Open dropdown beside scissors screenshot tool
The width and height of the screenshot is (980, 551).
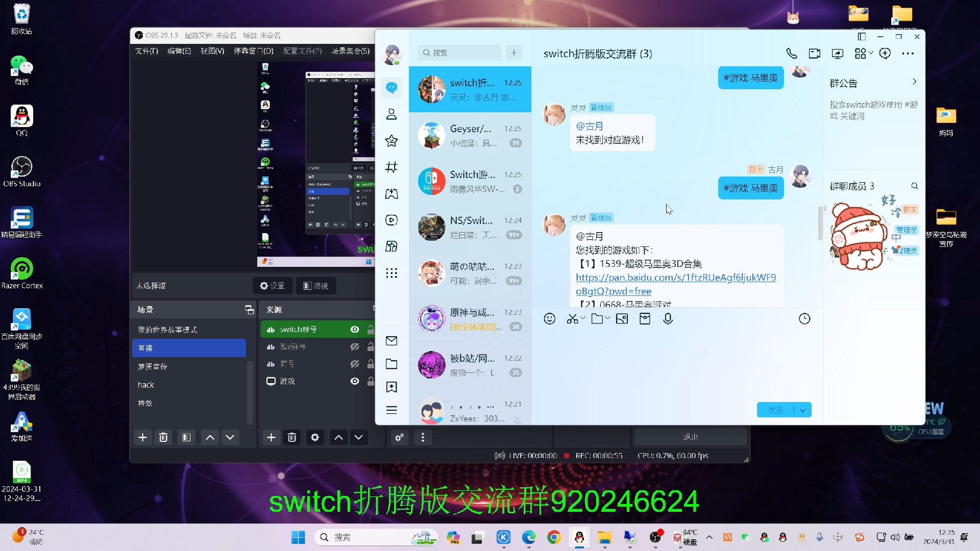[583, 318]
